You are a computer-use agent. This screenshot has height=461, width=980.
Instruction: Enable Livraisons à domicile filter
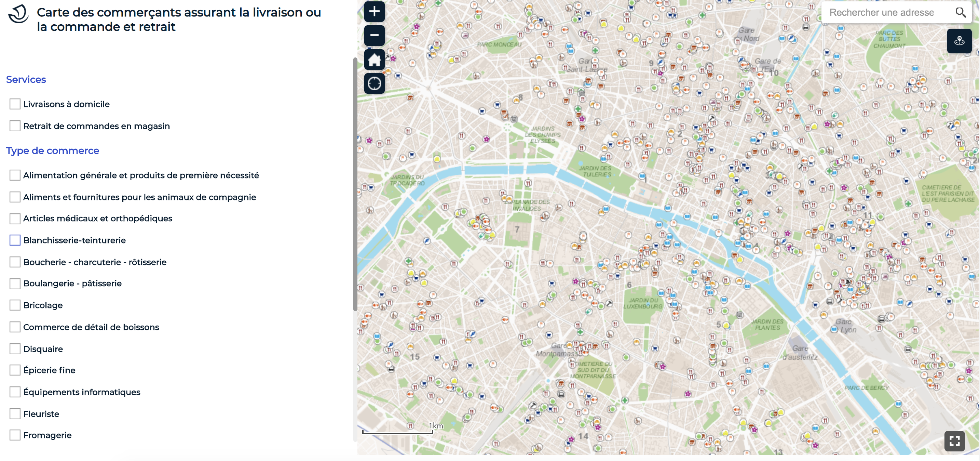pos(15,104)
